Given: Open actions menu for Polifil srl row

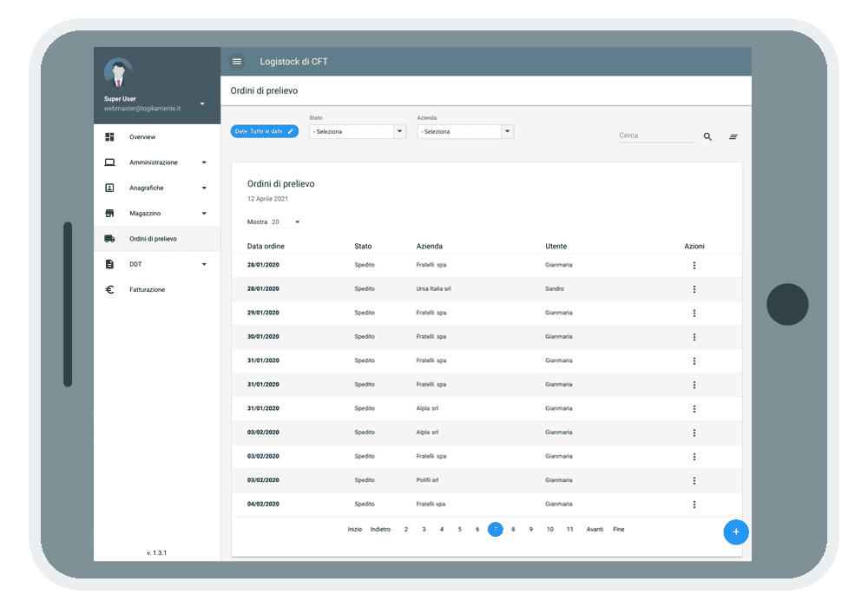Looking at the screenshot, I should coord(694,480).
